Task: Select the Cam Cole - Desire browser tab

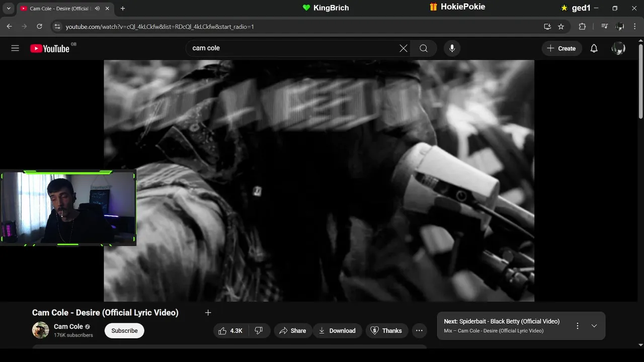Action: click(66, 9)
